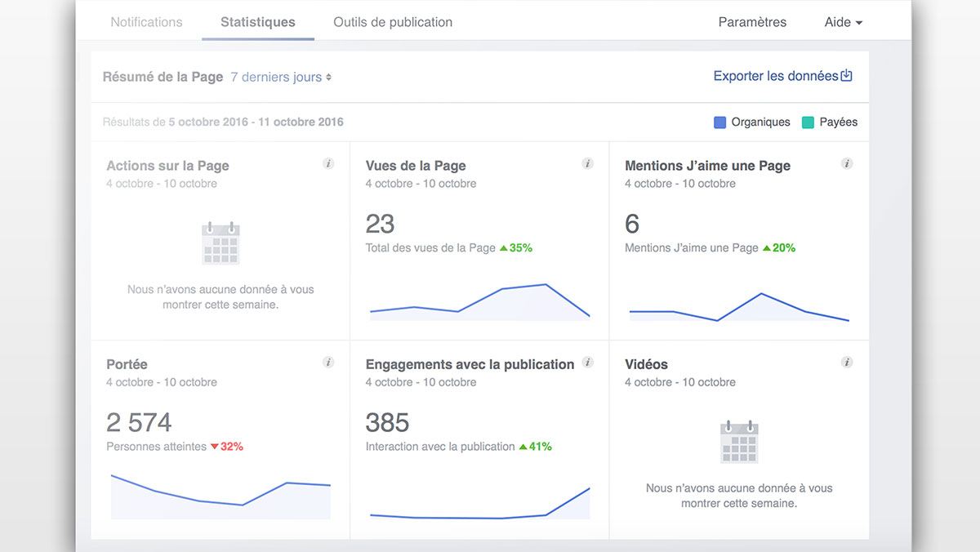Click green up arrow next to 20%
Screen dimensions: 980x552
766,247
